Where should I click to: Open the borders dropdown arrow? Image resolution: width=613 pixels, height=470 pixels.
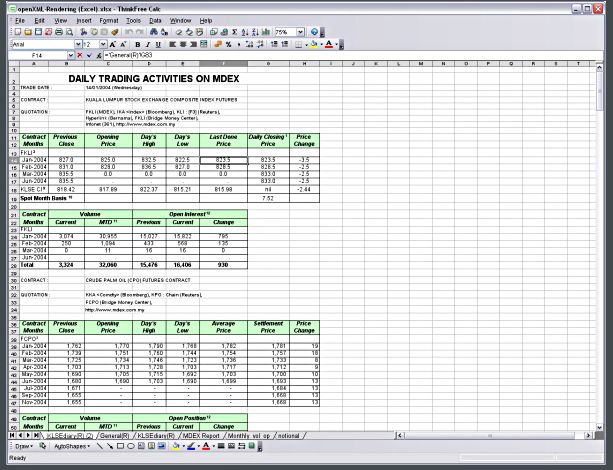(306, 45)
